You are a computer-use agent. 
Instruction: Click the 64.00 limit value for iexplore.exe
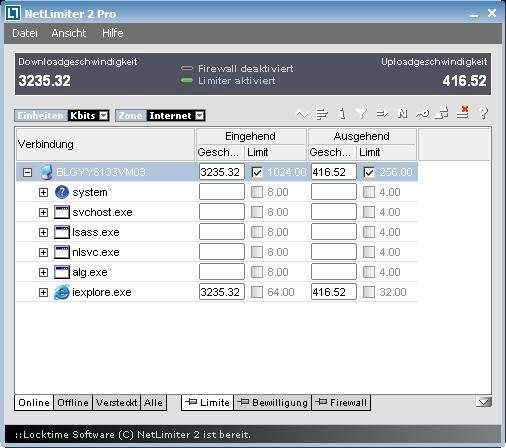point(281,292)
